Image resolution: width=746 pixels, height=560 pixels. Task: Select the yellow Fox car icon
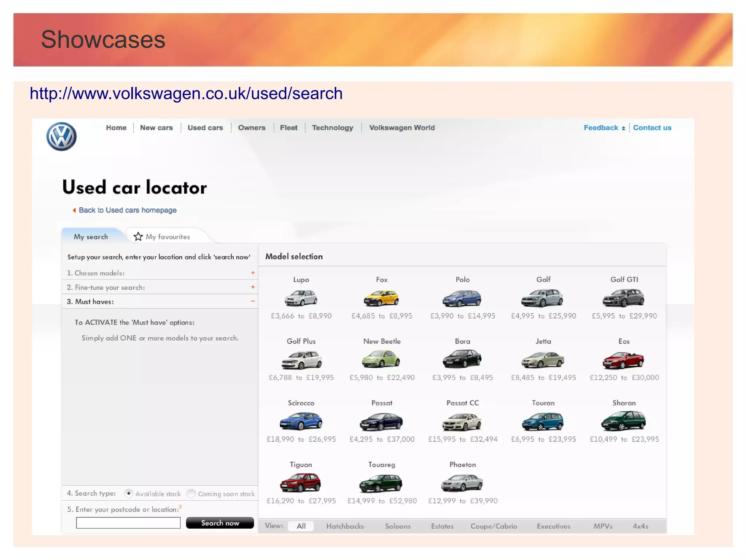pos(381,298)
